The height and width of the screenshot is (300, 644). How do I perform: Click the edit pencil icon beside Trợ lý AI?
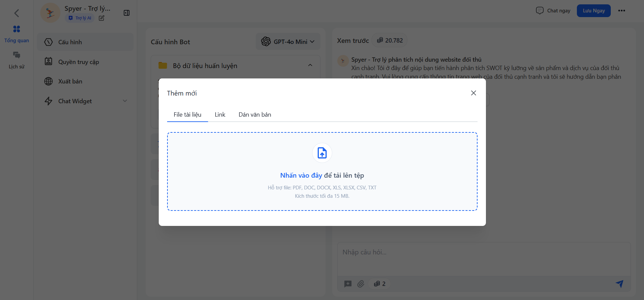click(x=101, y=18)
